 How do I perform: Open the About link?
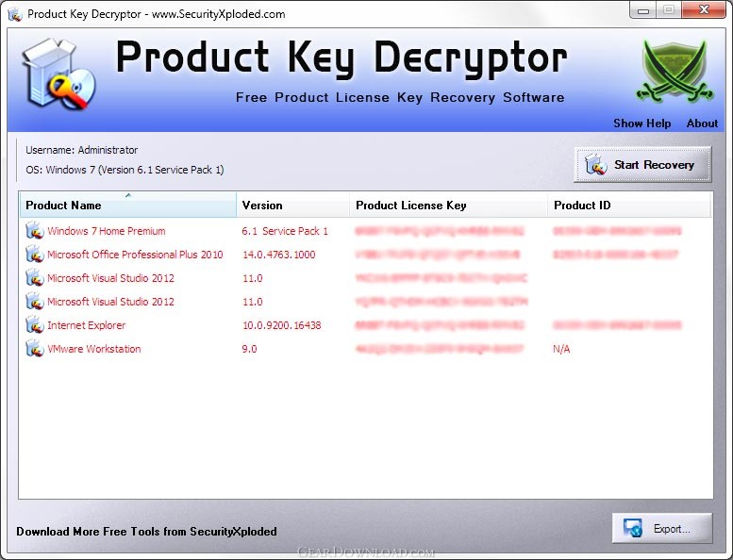(x=702, y=124)
